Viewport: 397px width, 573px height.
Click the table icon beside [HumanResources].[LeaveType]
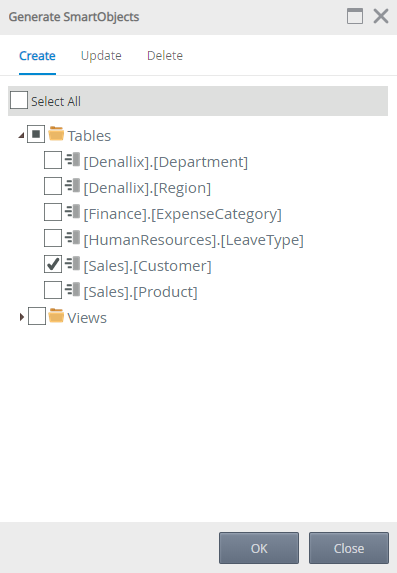(x=72, y=238)
